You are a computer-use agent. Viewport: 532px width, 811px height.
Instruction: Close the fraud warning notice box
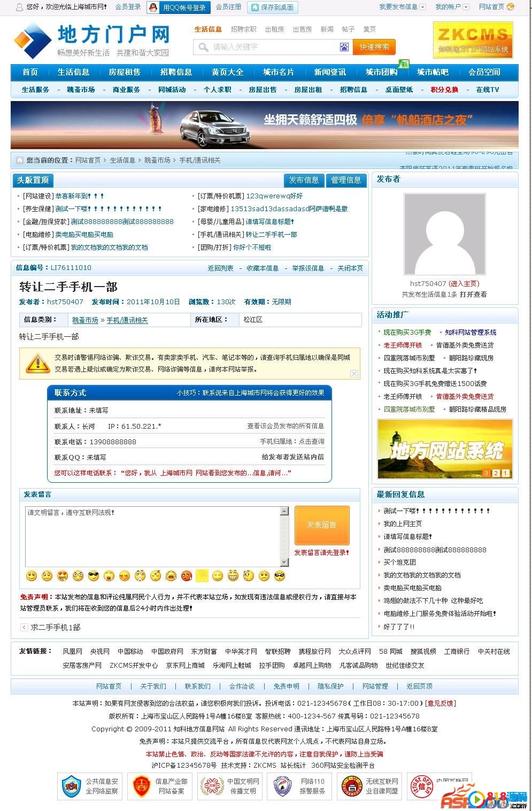click(x=354, y=373)
